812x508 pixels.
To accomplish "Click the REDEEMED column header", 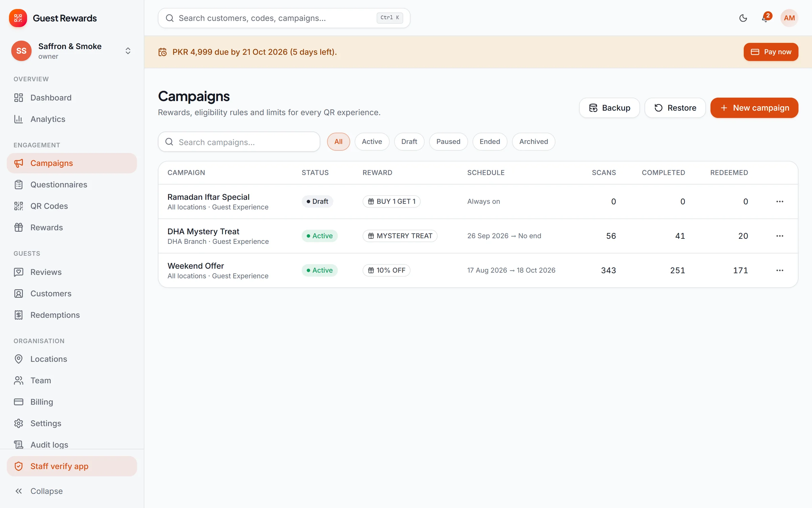I will [729, 173].
